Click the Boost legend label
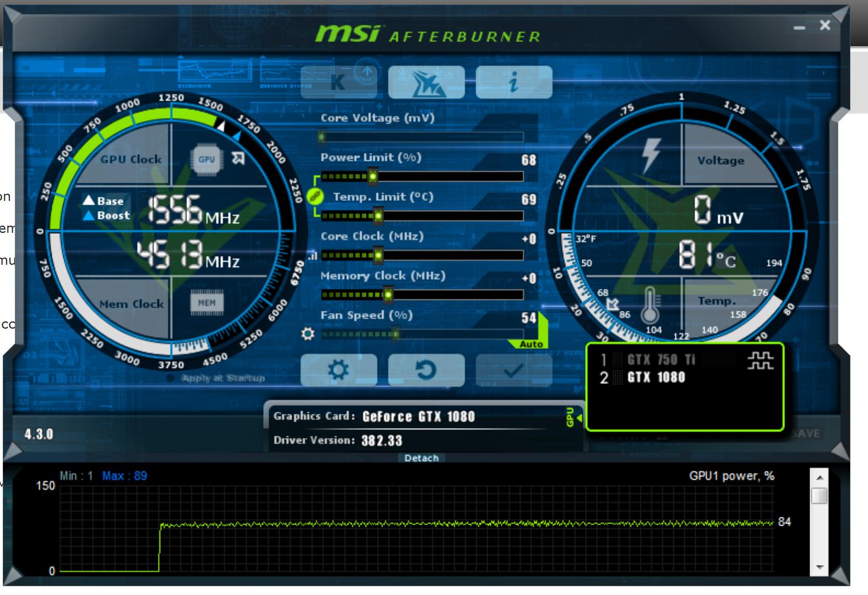 tap(106, 215)
